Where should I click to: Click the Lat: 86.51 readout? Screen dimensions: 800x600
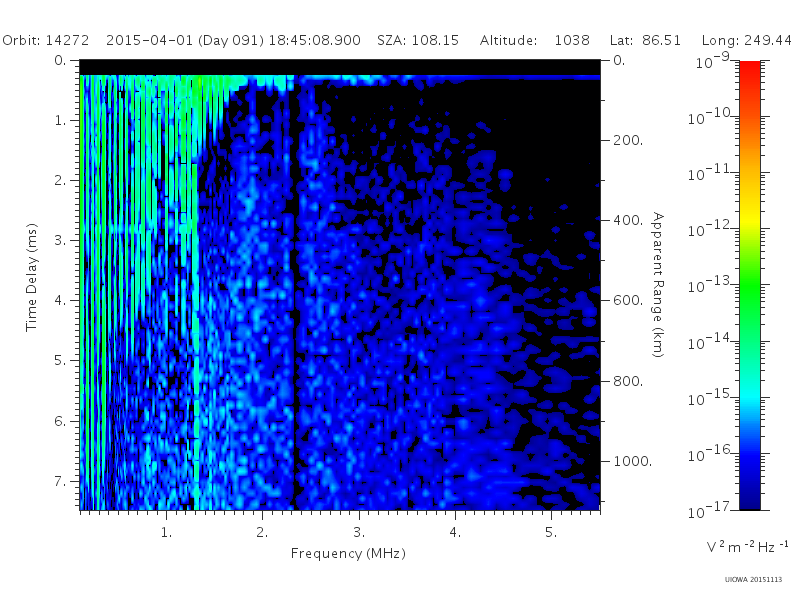pos(645,40)
